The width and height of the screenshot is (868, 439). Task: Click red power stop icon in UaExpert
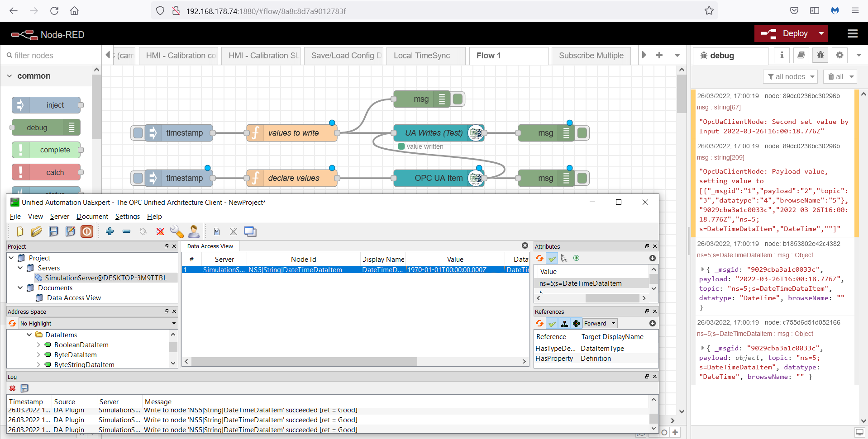(87, 231)
